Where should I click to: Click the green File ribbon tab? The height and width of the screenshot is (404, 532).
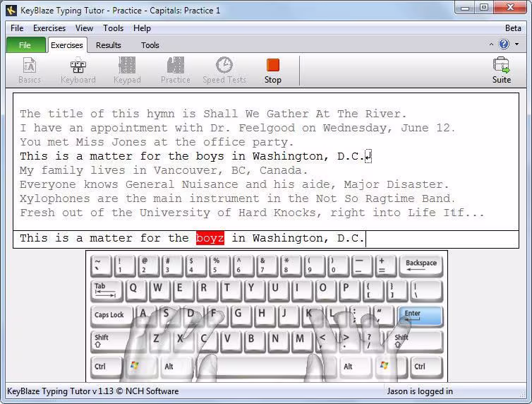25,45
